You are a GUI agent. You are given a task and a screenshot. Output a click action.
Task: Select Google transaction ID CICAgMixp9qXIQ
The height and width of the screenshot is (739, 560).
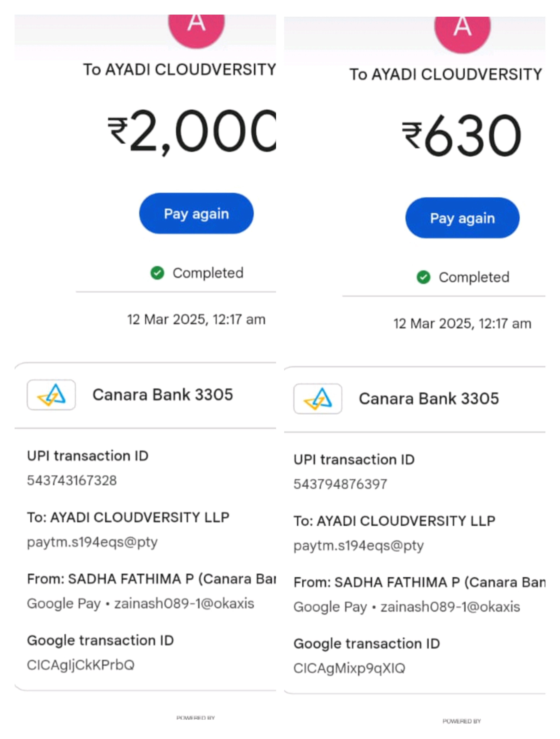tap(349, 668)
